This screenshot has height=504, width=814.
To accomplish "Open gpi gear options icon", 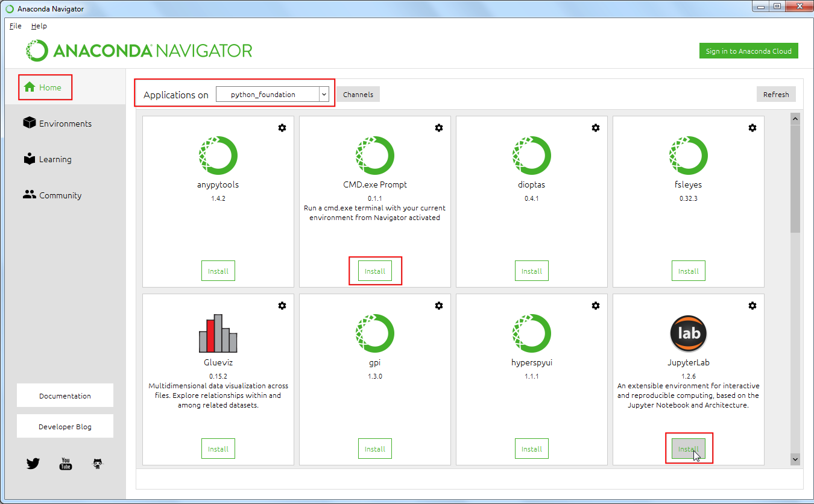I will tap(439, 306).
